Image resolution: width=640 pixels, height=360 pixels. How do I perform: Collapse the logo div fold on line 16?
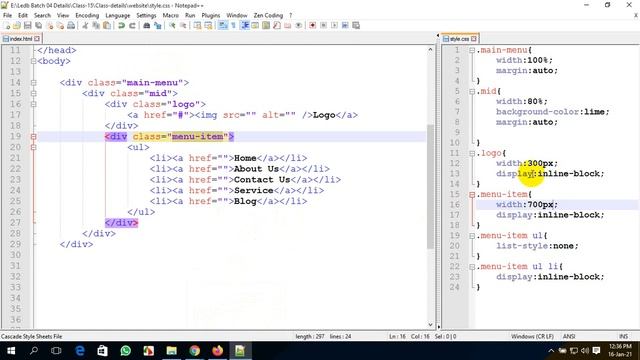coord(33,104)
